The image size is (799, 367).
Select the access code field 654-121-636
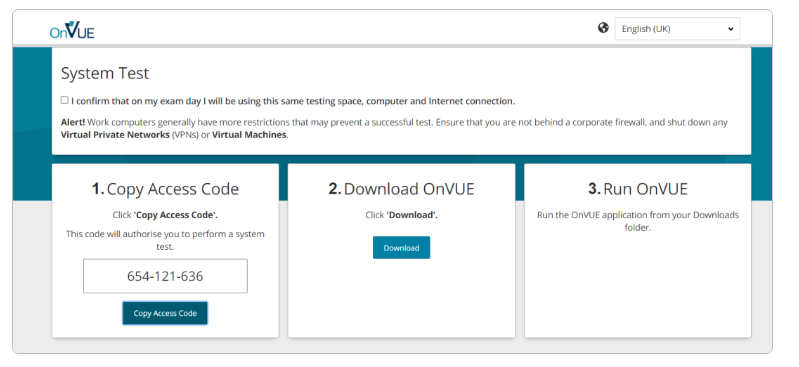point(165,276)
